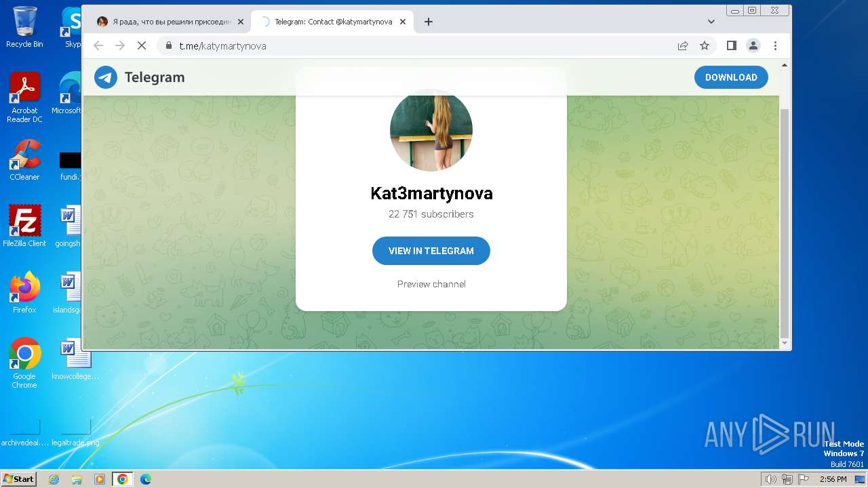
Task: Click the t.me/katymartynova address bar
Action: 420,45
